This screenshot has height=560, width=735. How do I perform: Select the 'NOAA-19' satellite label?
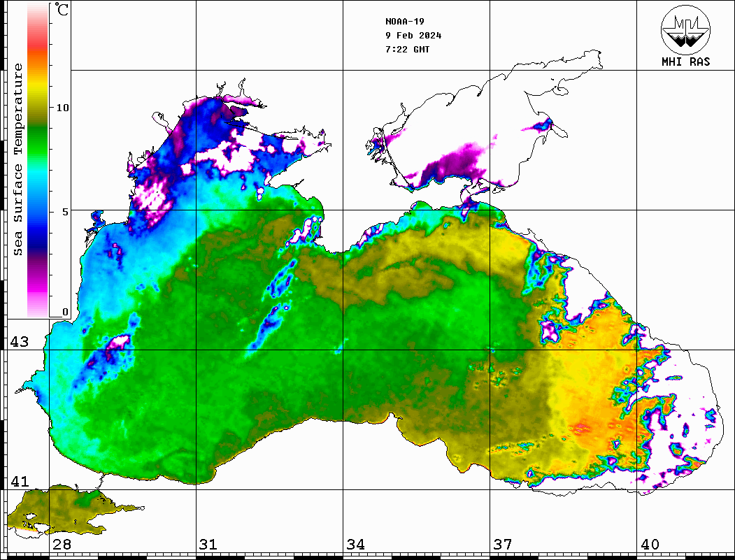(405, 22)
